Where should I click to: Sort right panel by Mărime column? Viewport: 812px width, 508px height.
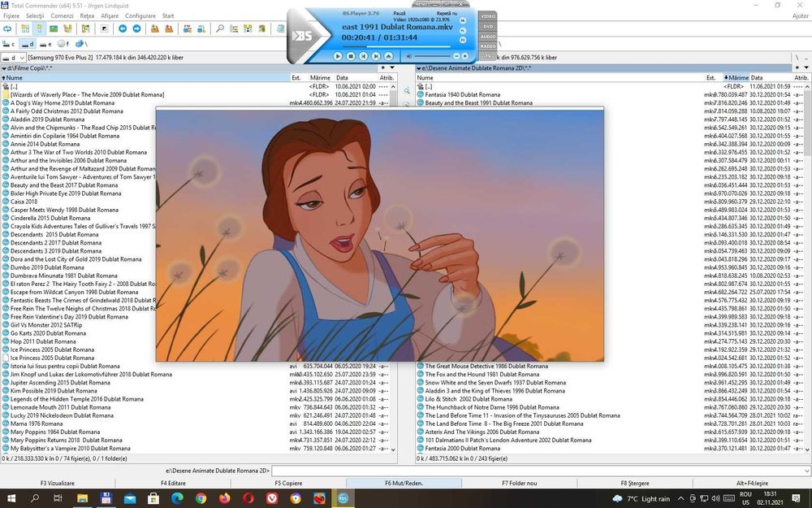click(736, 78)
